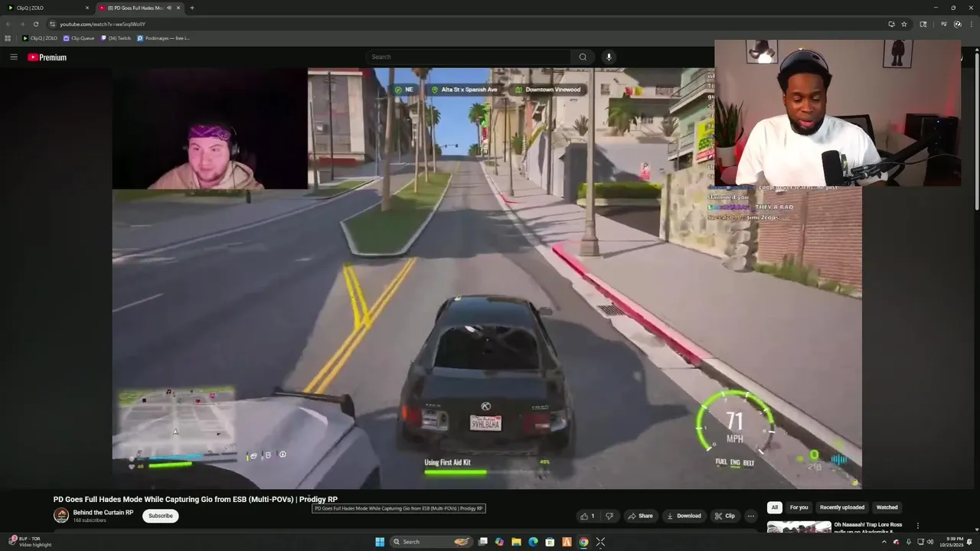This screenshot has width=980, height=551.
Task: Bookmark this page with the star
Action: tap(904, 24)
